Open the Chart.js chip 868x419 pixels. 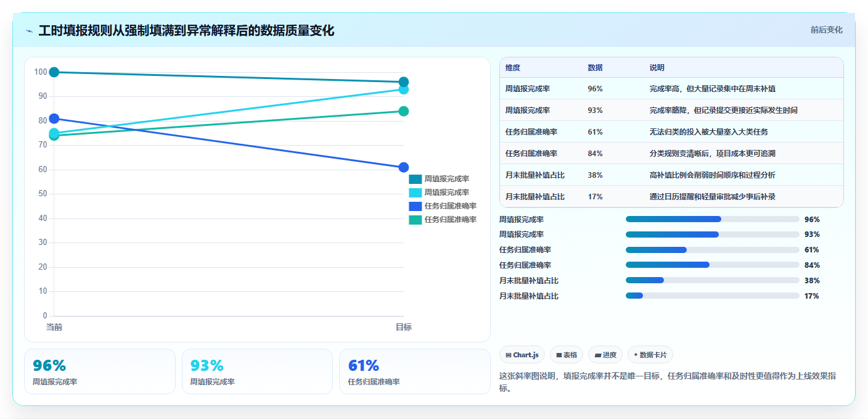point(522,355)
